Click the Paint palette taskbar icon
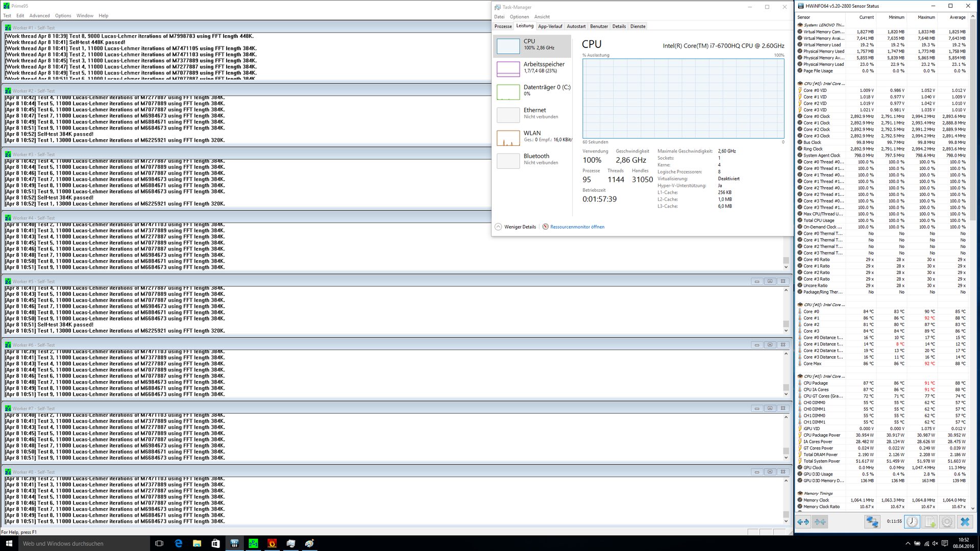The height and width of the screenshot is (551, 980). click(x=309, y=543)
